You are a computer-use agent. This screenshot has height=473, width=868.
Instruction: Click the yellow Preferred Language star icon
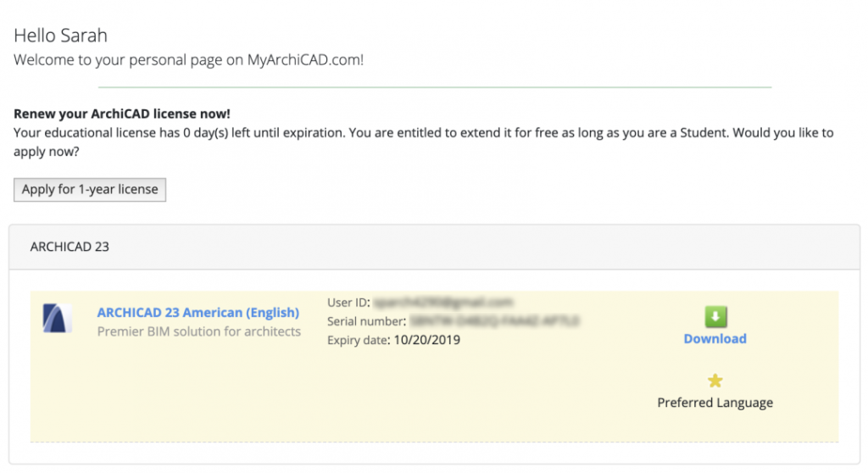pos(715,381)
